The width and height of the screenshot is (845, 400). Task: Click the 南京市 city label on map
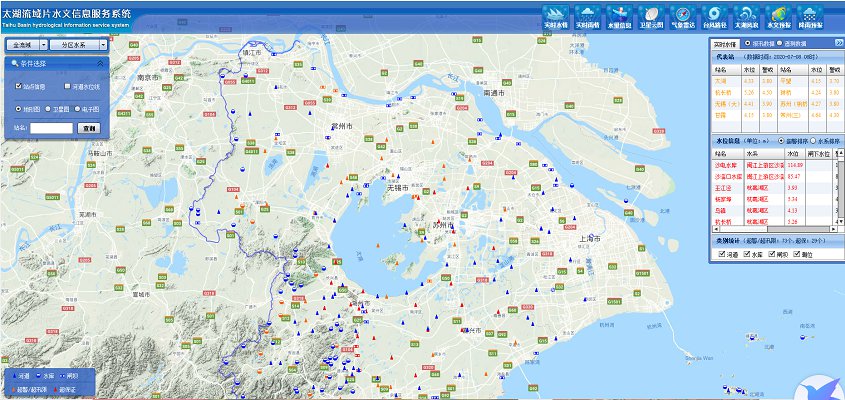pyautogui.click(x=148, y=78)
